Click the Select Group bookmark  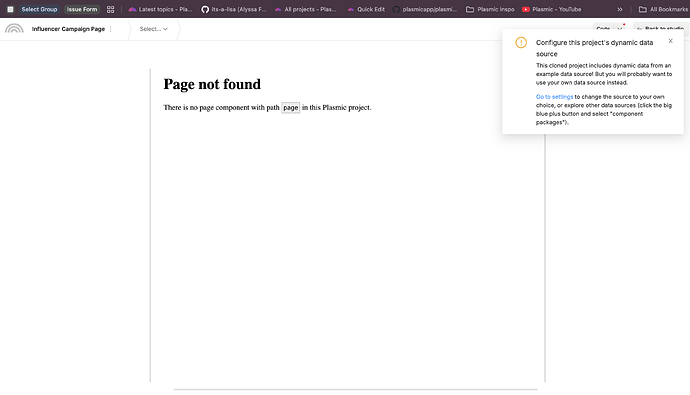[39, 9]
